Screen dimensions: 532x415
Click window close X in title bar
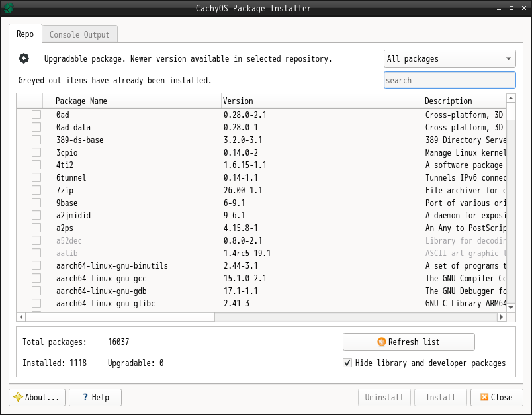pos(523,8)
